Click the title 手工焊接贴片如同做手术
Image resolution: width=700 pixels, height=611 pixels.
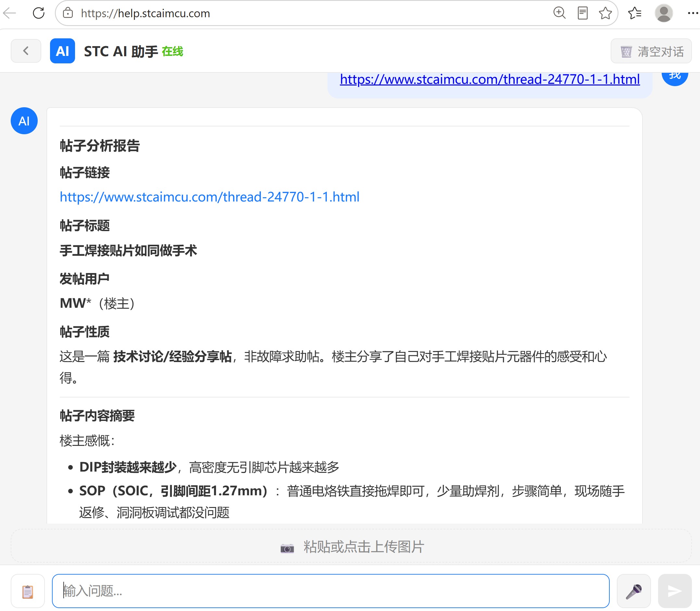click(128, 251)
